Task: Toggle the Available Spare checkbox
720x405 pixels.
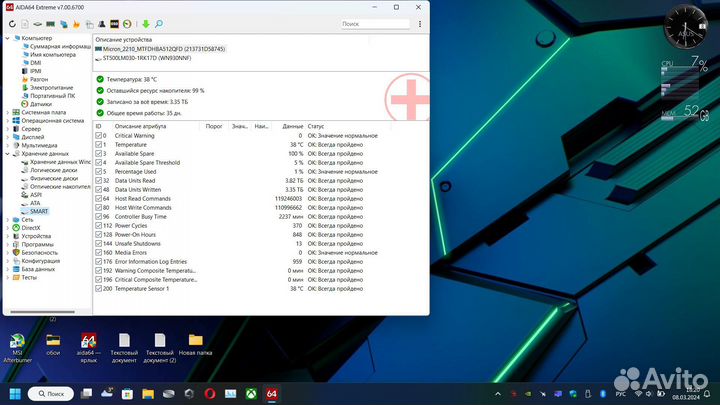Action: point(98,153)
